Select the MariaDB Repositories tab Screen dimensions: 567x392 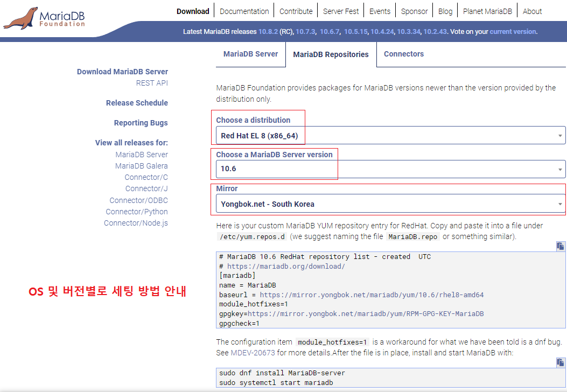[x=331, y=54]
